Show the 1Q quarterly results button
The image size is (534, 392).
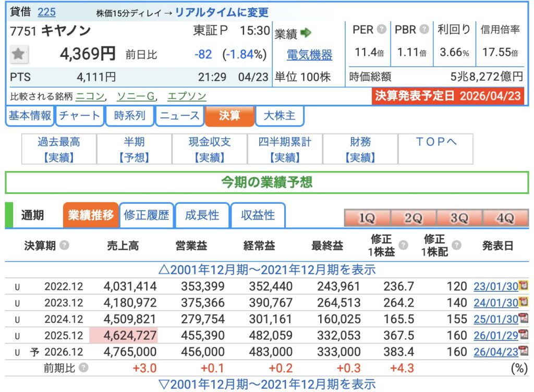[367, 218]
